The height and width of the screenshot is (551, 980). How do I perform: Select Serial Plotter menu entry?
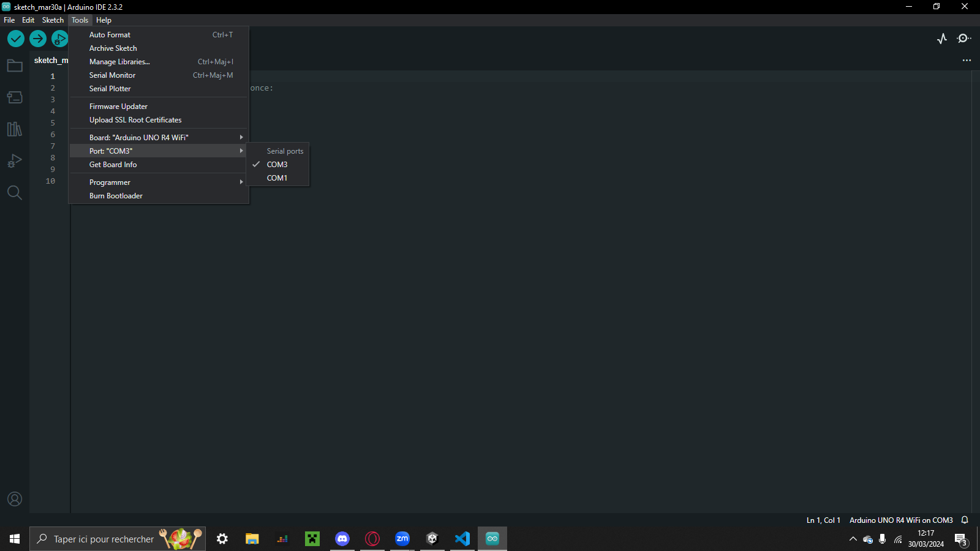[159, 89]
